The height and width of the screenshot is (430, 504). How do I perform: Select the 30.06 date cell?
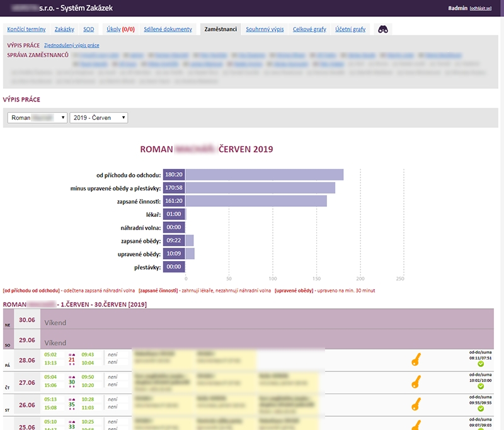click(x=27, y=320)
